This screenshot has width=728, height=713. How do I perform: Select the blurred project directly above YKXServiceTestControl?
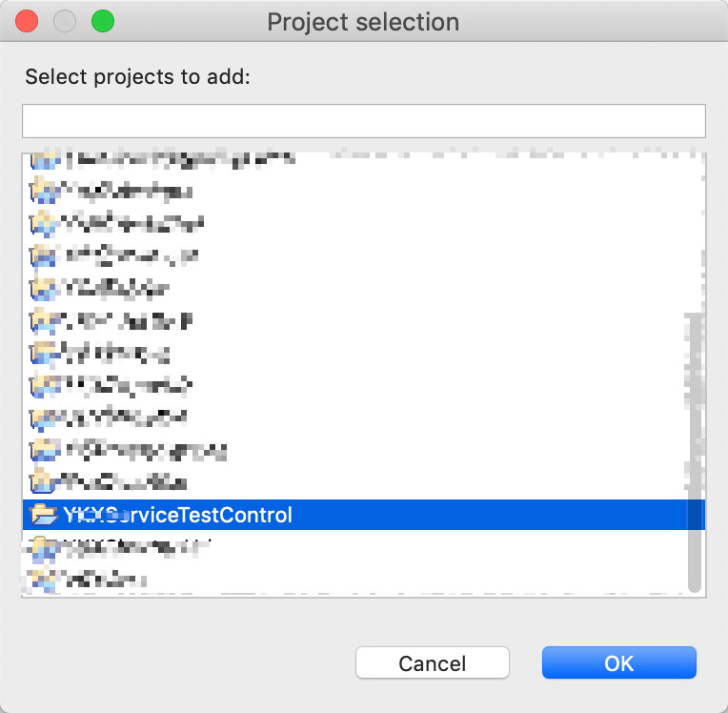pos(124,482)
